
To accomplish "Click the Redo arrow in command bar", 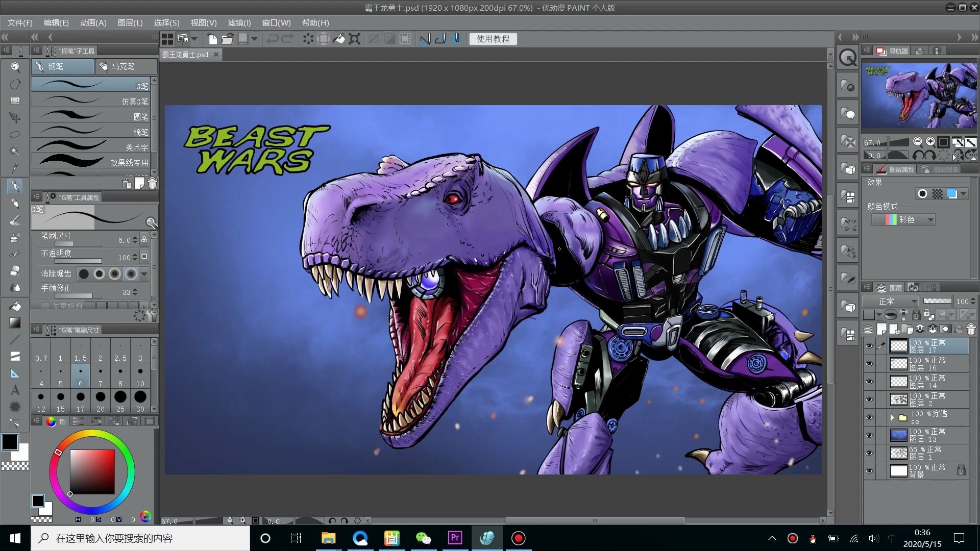I will click(x=288, y=39).
